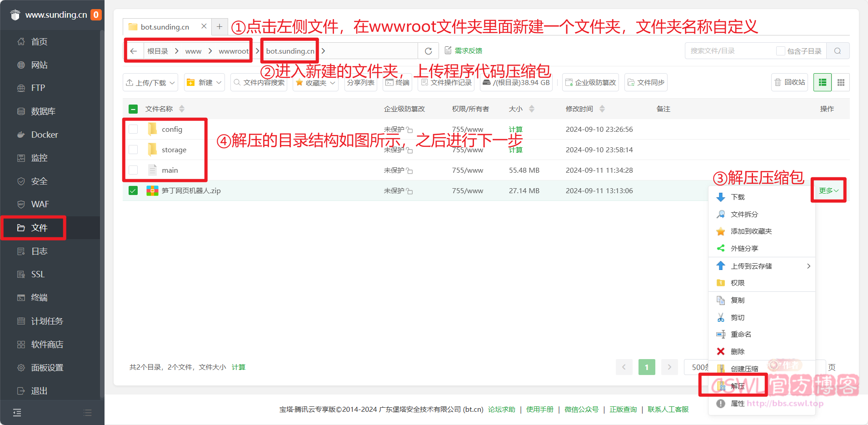868x425 pixels.
Task: Choose 重命名 (Rename) in context menu
Action: coord(741,334)
